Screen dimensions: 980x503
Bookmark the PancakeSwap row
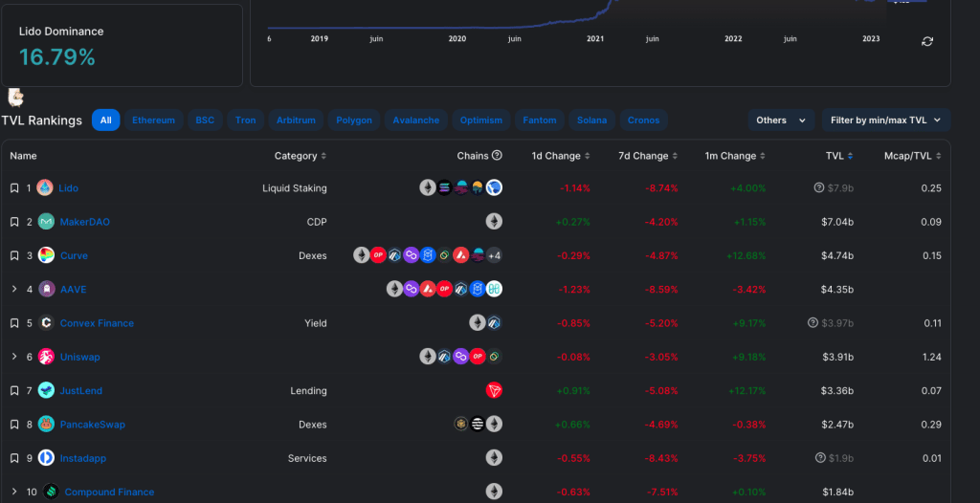(x=14, y=425)
